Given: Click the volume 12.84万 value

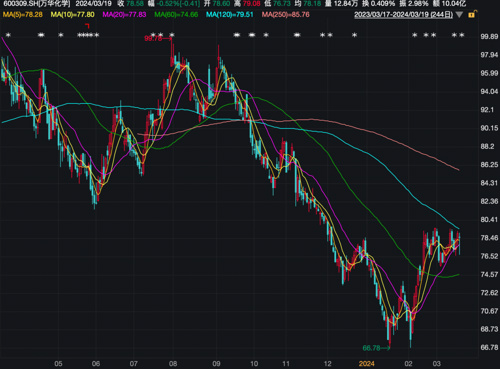Looking at the screenshot, I should tap(346, 4).
